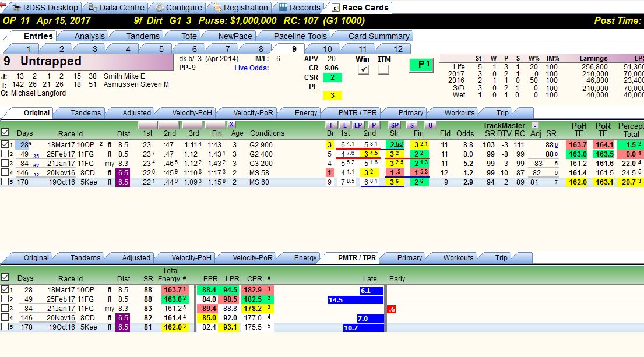This screenshot has width=644, height=357.
Task: Toggle the Win checkbox
Action: point(364,70)
